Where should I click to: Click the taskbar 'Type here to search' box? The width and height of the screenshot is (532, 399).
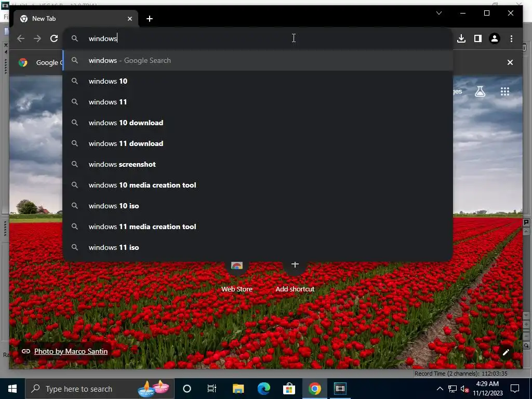(x=100, y=389)
